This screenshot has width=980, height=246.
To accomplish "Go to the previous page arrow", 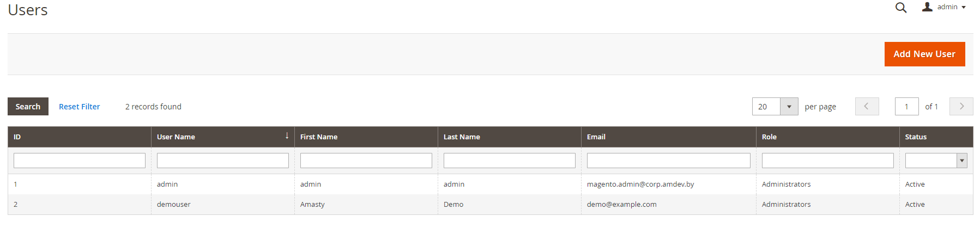I will [867, 106].
